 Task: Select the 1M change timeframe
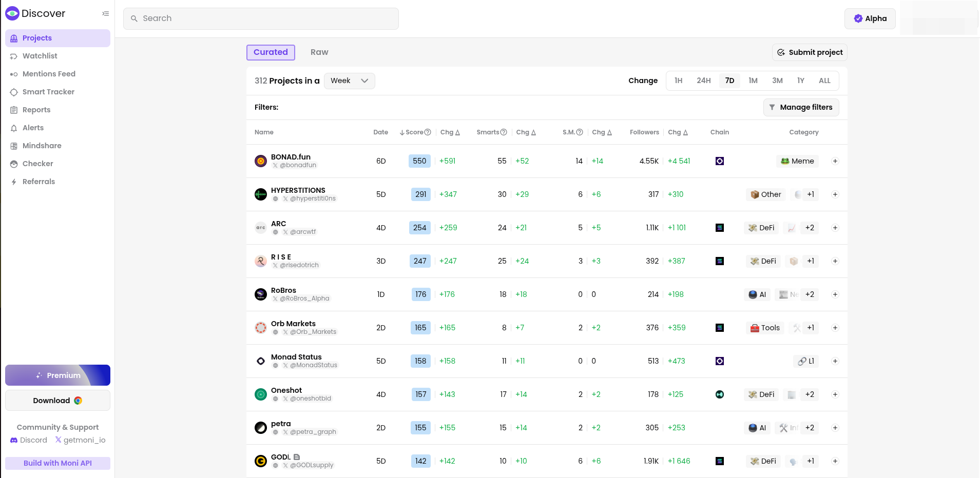point(753,81)
